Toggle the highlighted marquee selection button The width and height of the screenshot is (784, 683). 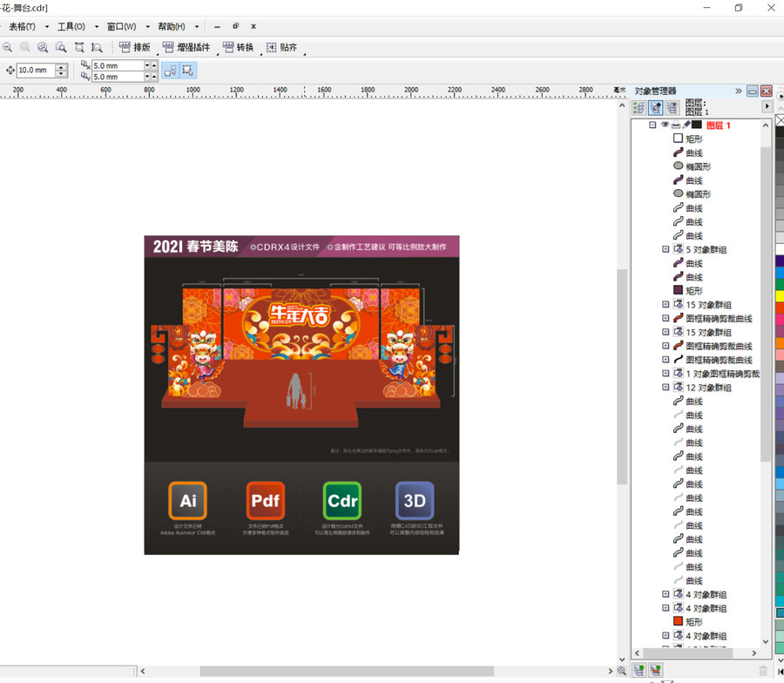[x=188, y=71]
